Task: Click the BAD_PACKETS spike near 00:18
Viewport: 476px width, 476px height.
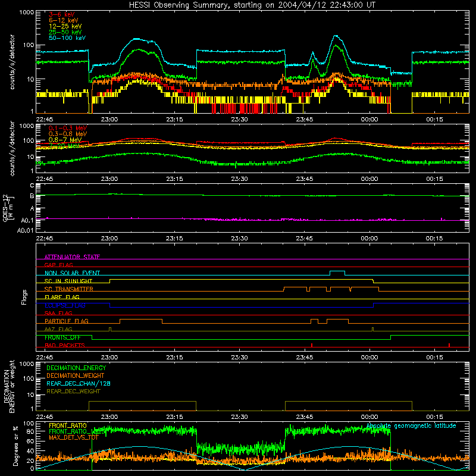Action: point(449,345)
